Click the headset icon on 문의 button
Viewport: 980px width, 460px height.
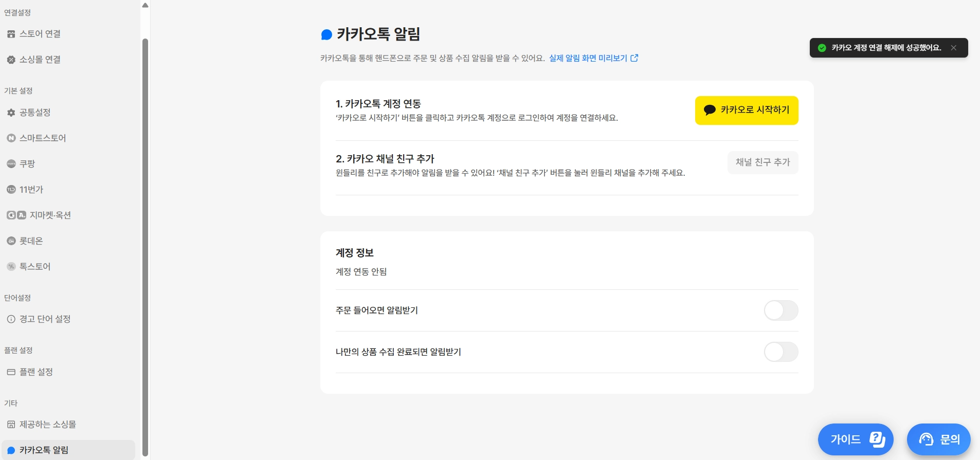(926, 439)
